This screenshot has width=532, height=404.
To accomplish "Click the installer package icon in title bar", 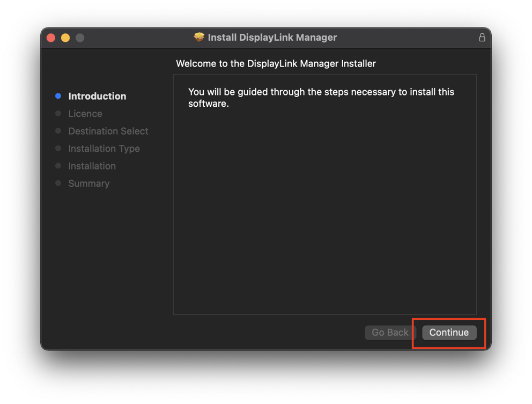I will point(199,38).
